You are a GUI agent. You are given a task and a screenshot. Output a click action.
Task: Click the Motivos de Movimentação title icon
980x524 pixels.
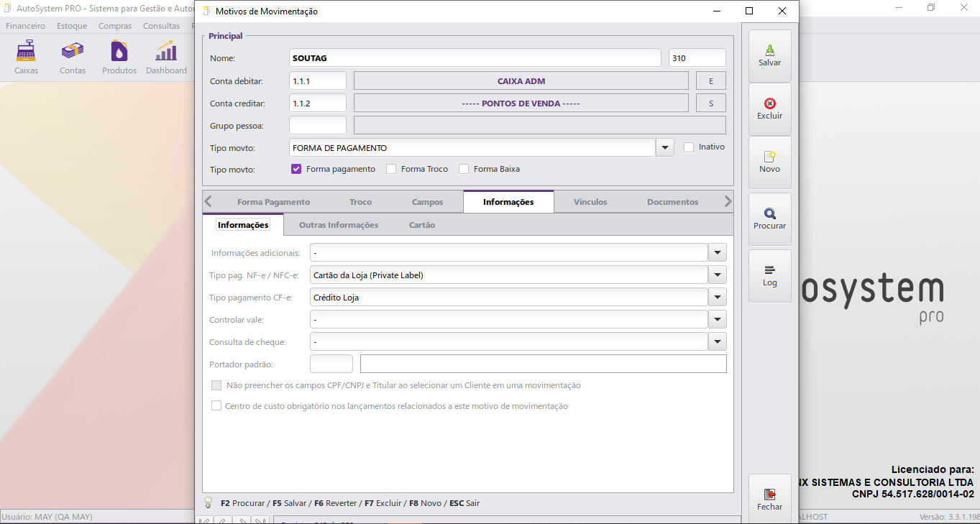[x=207, y=11]
